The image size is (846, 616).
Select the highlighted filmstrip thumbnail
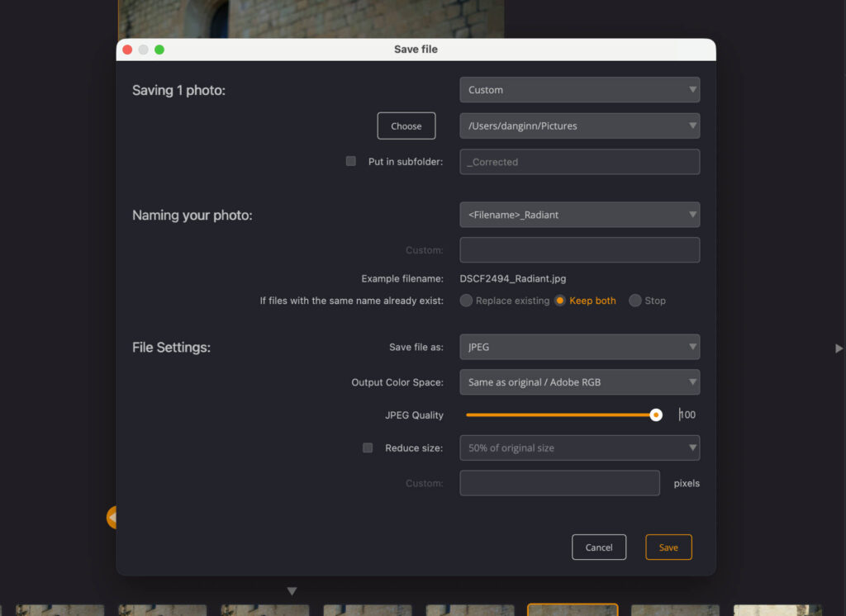pyautogui.click(x=573, y=609)
